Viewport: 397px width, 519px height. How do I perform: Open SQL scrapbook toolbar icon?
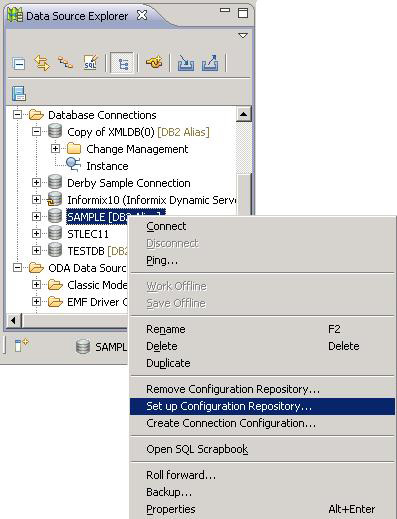(90, 62)
